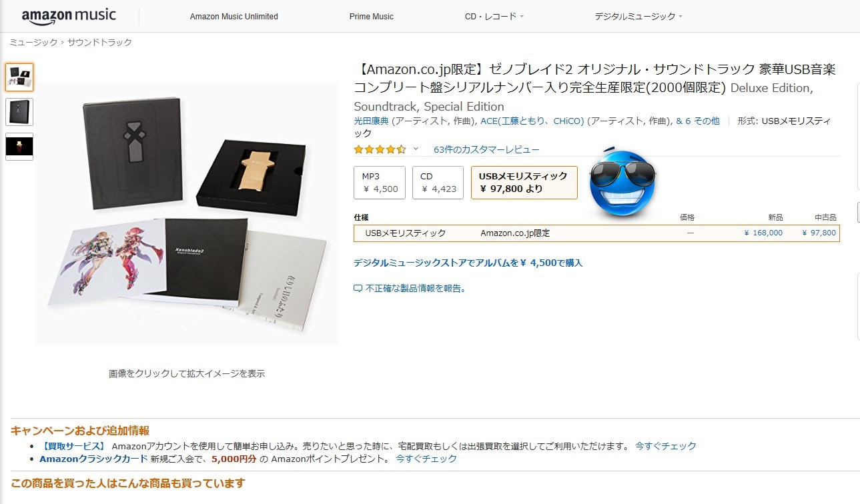Viewport: 860px width, 504px height.
Task: Open the 63件のカスタマーレビュー link
Action: (486, 149)
